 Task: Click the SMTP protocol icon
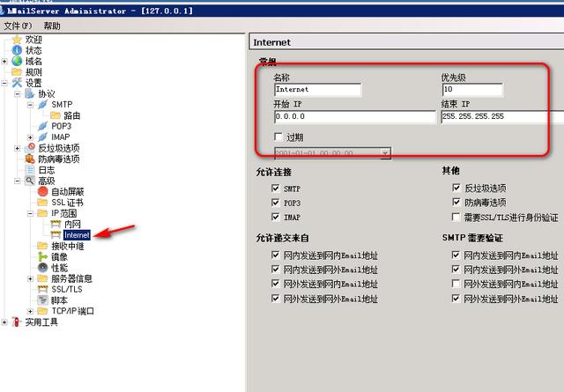point(43,105)
